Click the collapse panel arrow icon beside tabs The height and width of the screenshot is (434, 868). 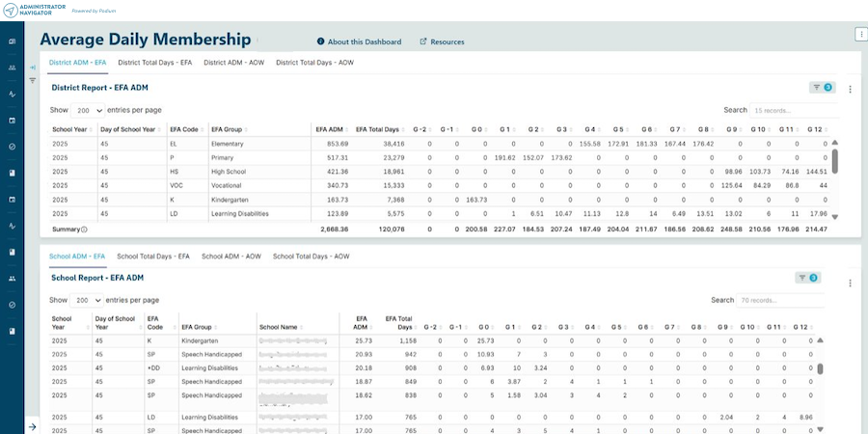33,68
